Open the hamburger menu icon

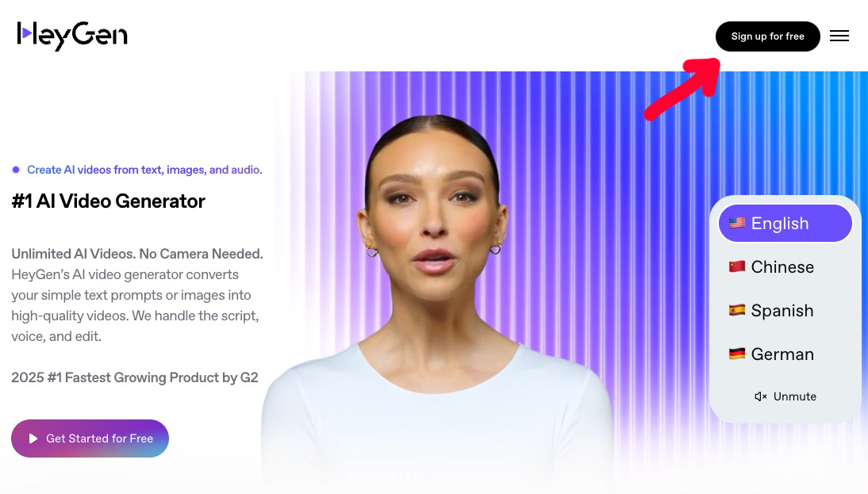[839, 36]
